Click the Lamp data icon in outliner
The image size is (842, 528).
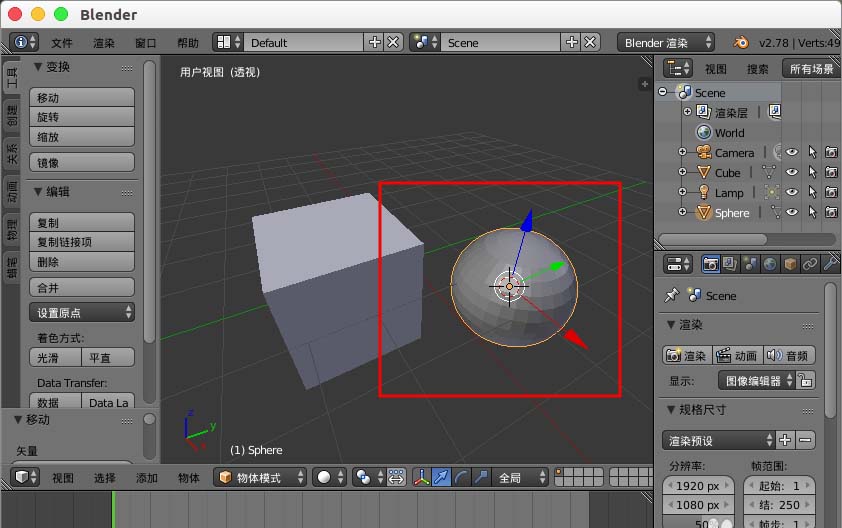(x=772, y=192)
